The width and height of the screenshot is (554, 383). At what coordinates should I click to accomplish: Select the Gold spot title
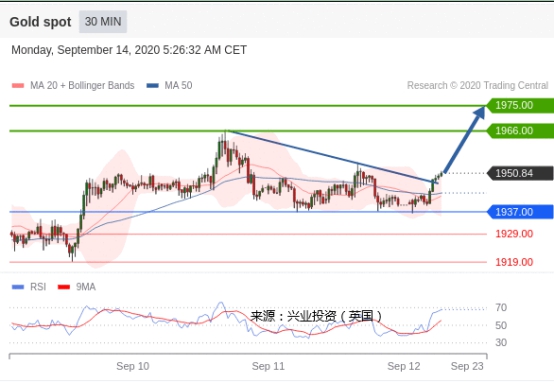click(x=40, y=22)
